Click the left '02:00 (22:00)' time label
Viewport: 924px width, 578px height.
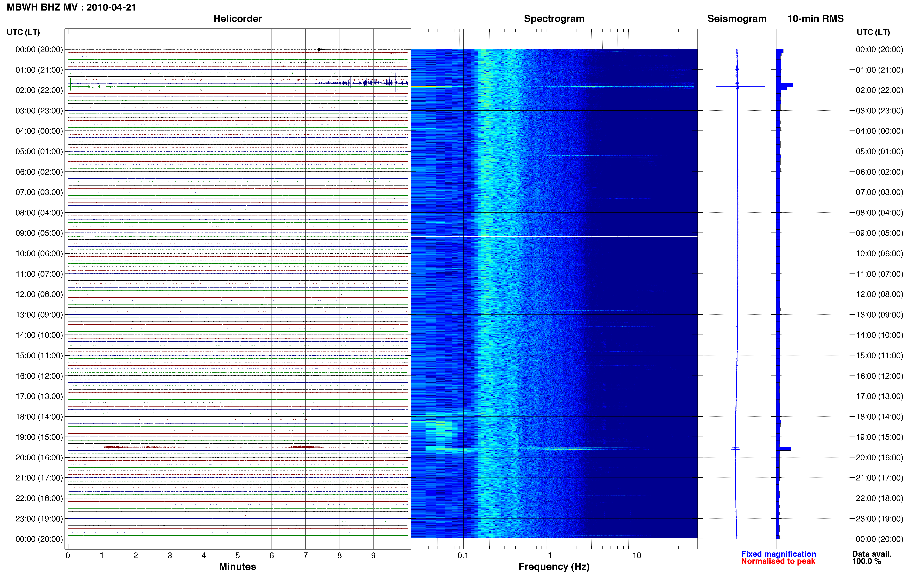pos(39,90)
